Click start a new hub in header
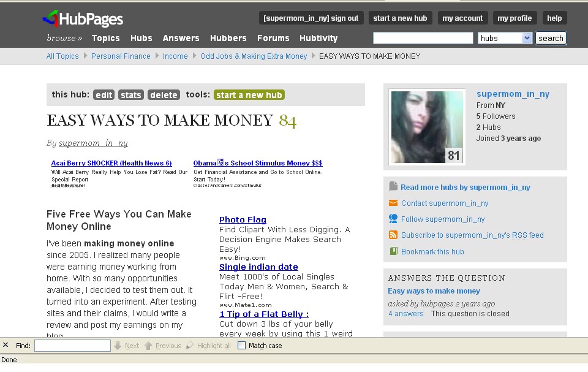 click(400, 18)
